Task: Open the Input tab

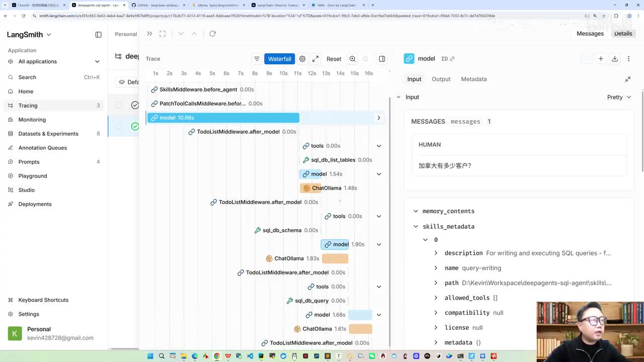Action: (x=414, y=79)
